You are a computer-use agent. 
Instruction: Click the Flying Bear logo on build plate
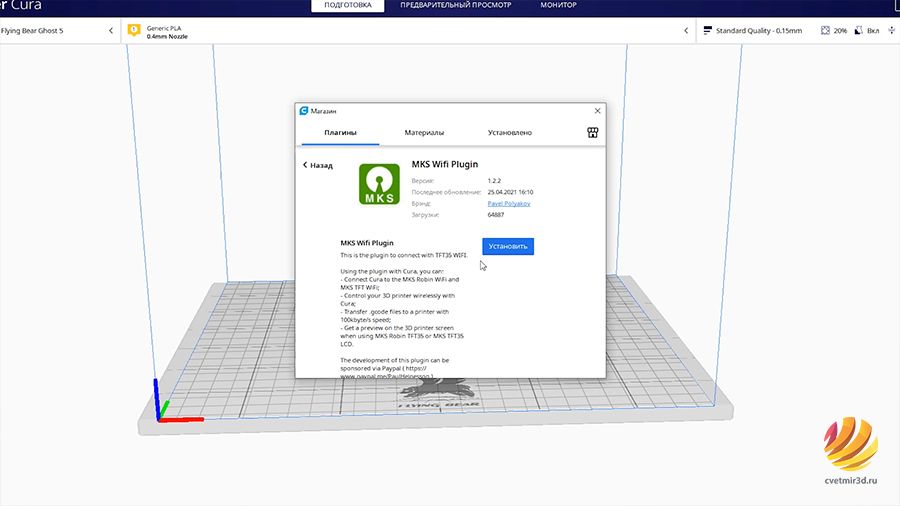(439, 394)
